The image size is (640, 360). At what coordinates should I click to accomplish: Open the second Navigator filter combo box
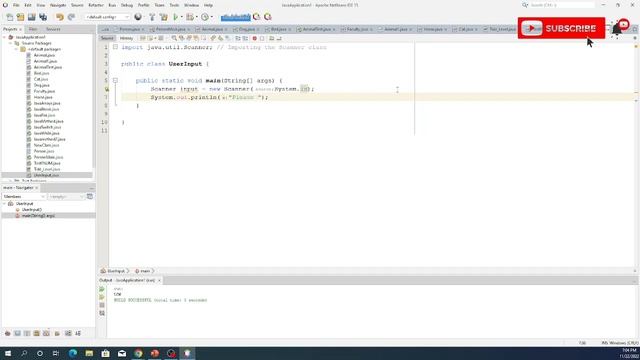pos(66,197)
